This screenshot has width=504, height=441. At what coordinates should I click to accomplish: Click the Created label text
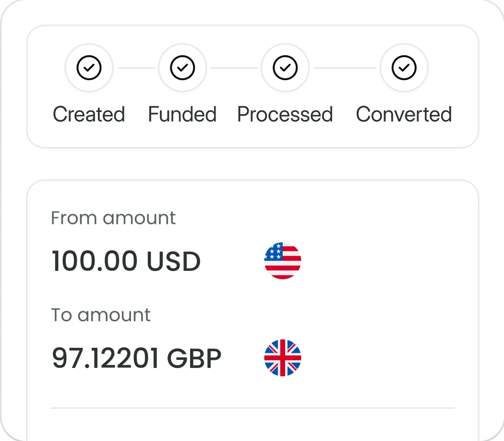click(x=89, y=114)
